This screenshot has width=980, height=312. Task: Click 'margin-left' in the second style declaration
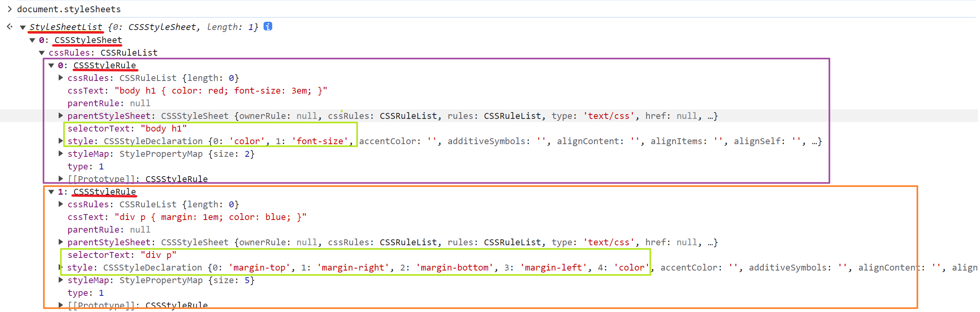pos(554,268)
